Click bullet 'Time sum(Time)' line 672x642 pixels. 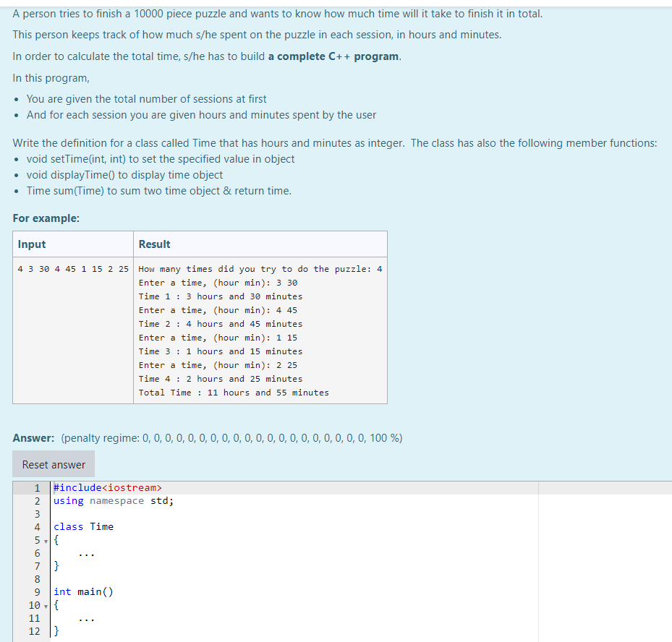158,191
